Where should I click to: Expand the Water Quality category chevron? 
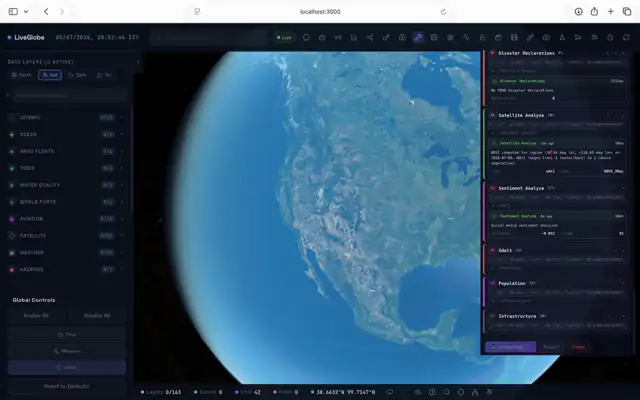click(122, 185)
